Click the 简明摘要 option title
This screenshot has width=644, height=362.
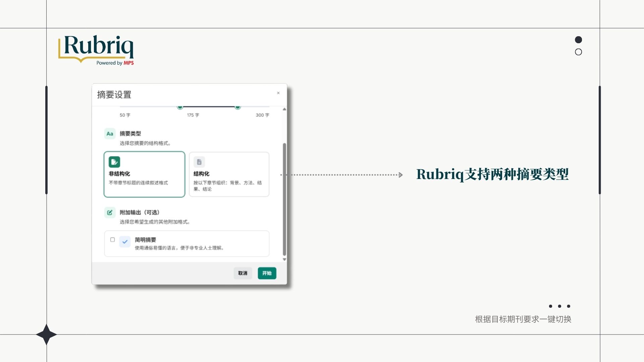click(x=145, y=240)
